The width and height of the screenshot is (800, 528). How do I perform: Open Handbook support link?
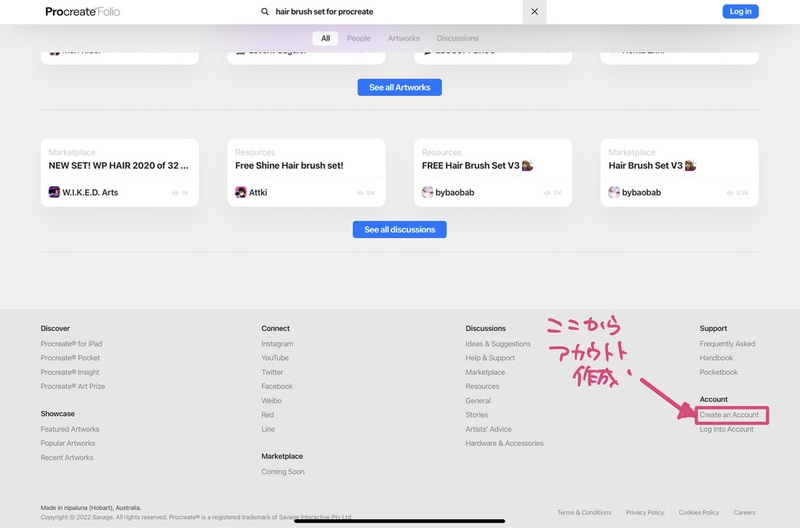(x=716, y=358)
